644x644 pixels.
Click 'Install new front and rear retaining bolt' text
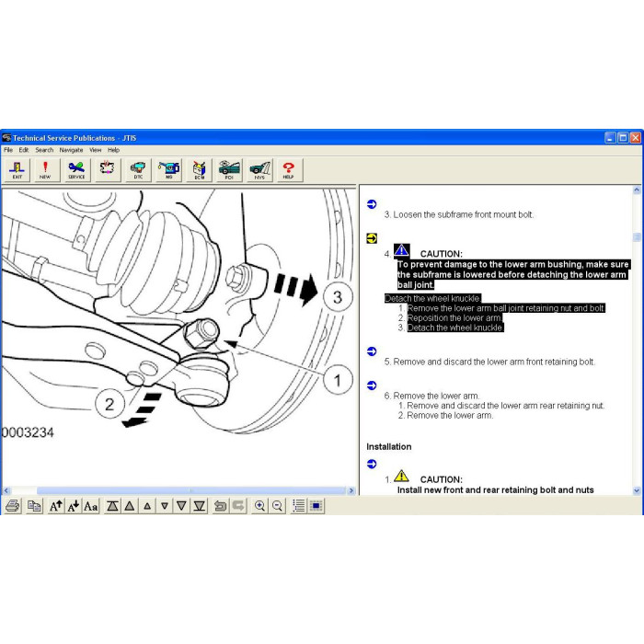[x=495, y=490]
